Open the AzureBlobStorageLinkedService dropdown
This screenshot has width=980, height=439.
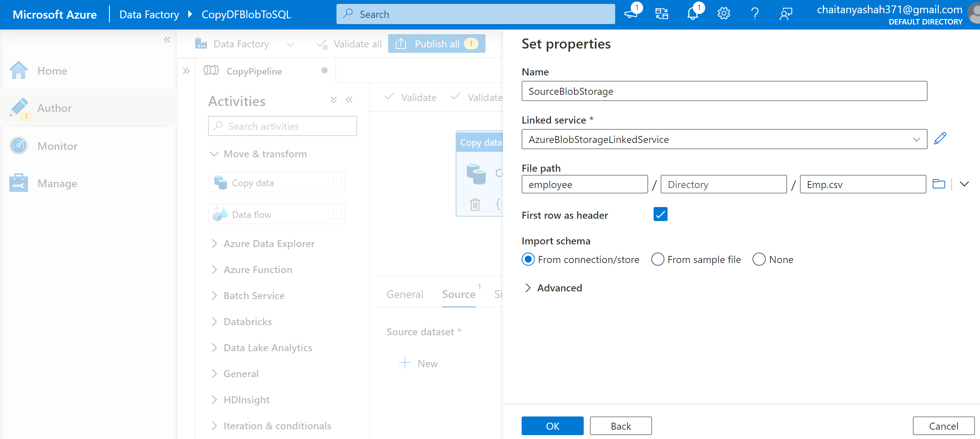click(x=917, y=139)
